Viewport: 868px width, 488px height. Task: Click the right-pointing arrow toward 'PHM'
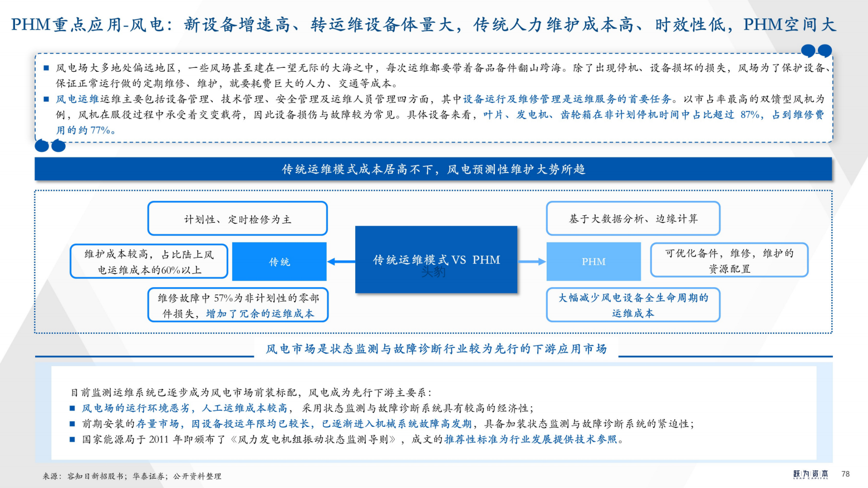point(532,262)
